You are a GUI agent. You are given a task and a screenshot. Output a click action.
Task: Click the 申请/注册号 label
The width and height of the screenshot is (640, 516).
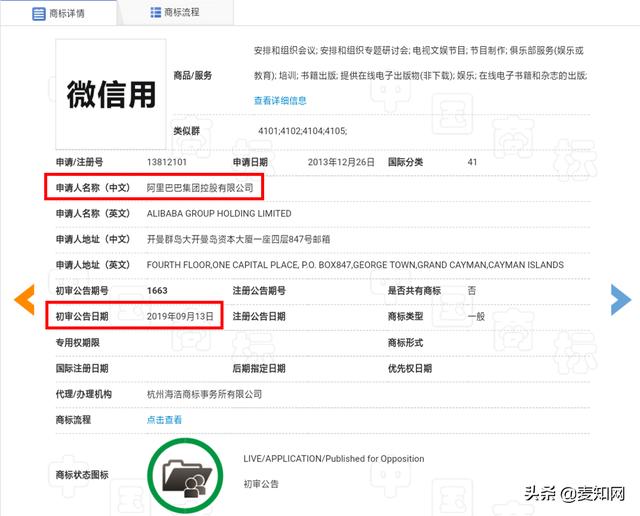tap(79, 162)
